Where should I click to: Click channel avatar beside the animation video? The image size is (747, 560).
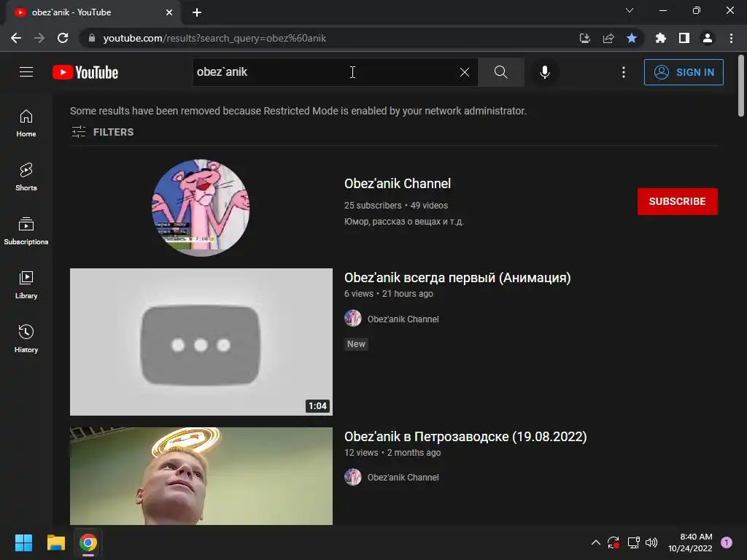(353, 318)
